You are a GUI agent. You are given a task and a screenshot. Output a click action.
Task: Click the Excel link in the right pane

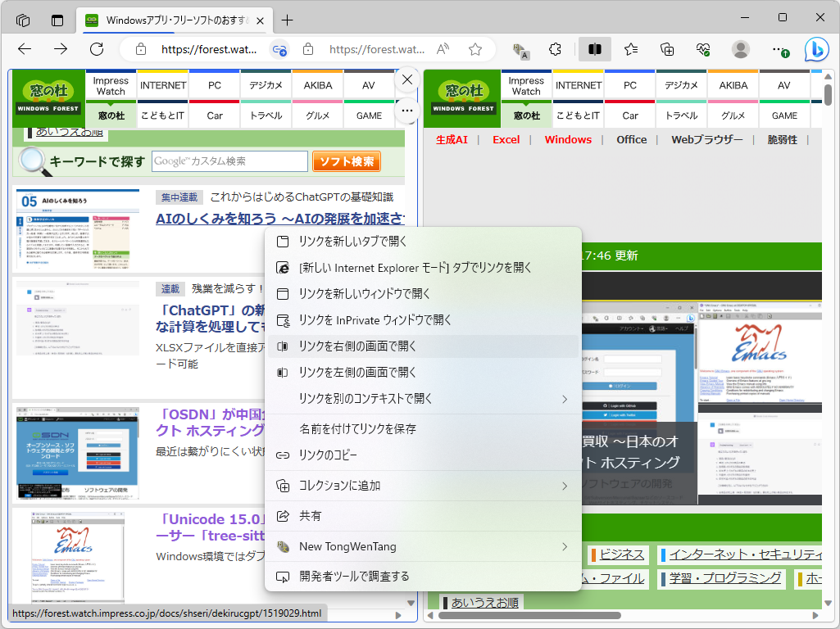506,140
